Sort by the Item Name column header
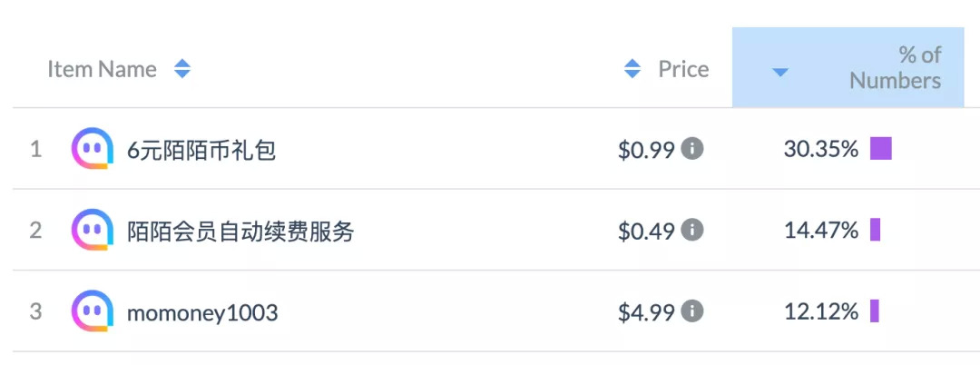The width and height of the screenshot is (980, 365). click(x=102, y=69)
